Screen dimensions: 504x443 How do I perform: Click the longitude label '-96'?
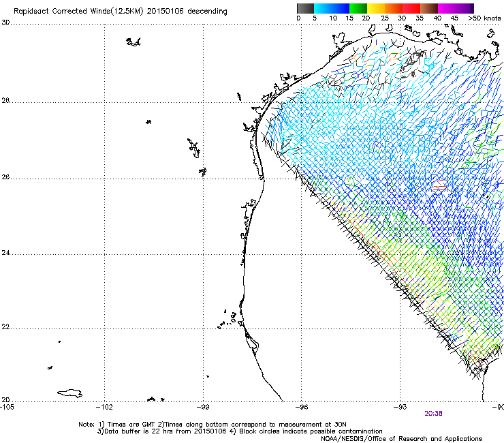coord(302,407)
